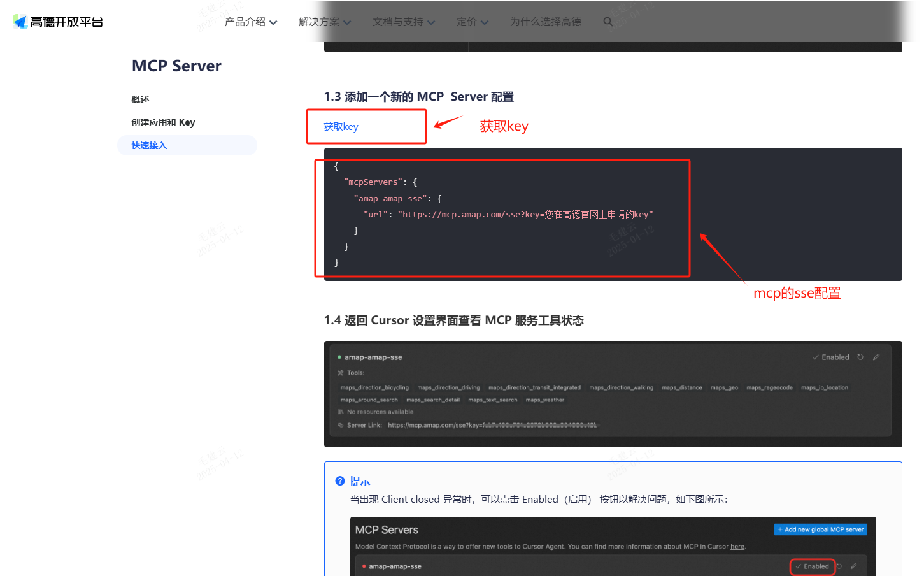Open the 产品介绍 menu
924x576 pixels.
[x=245, y=22]
